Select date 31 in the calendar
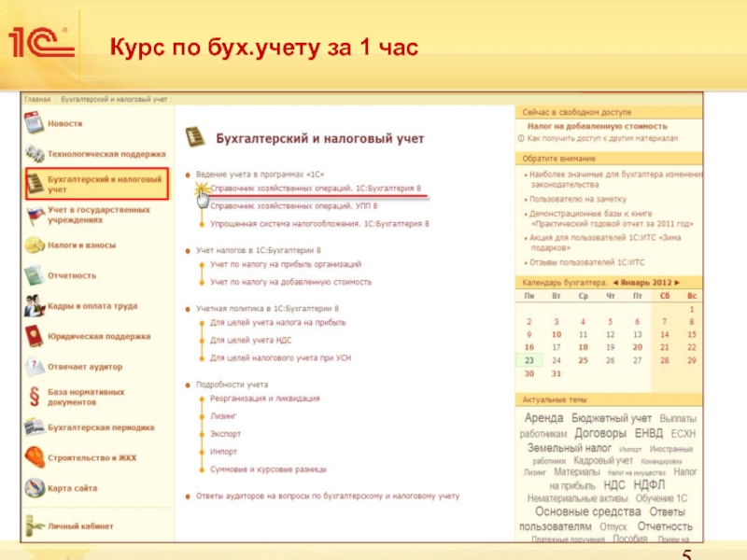The height and width of the screenshot is (560, 747). pyautogui.click(x=557, y=374)
